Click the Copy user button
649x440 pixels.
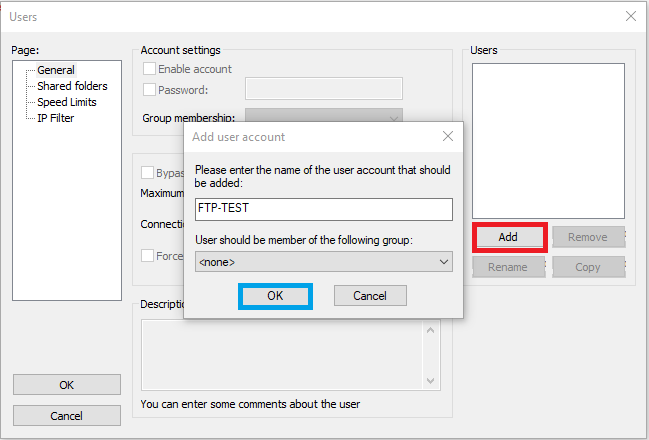588,267
